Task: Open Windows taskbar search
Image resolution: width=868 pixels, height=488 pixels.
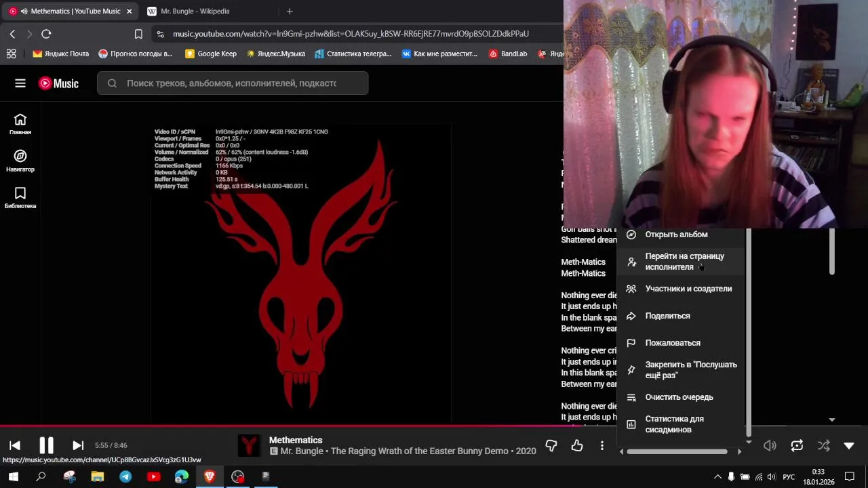Action: (x=41, y=476)
